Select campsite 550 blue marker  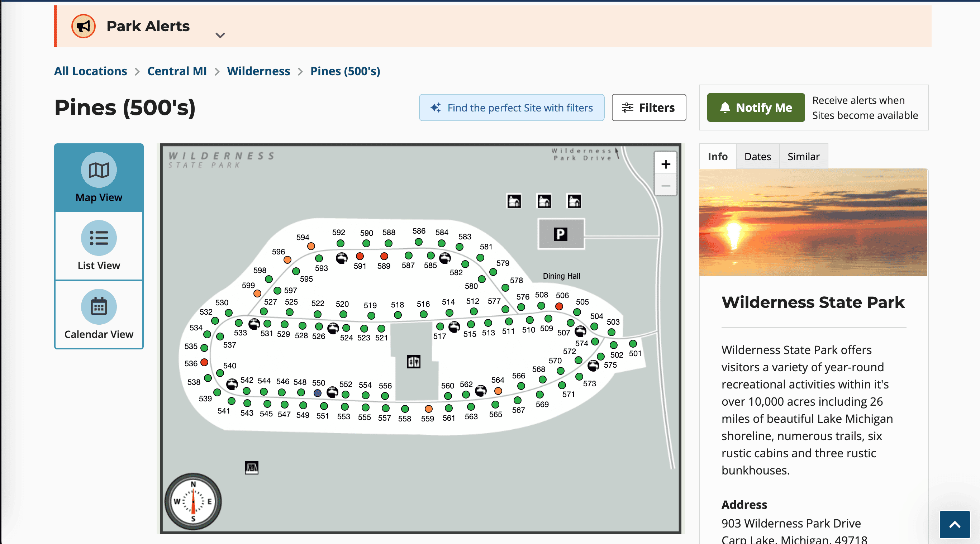point(318,393)
